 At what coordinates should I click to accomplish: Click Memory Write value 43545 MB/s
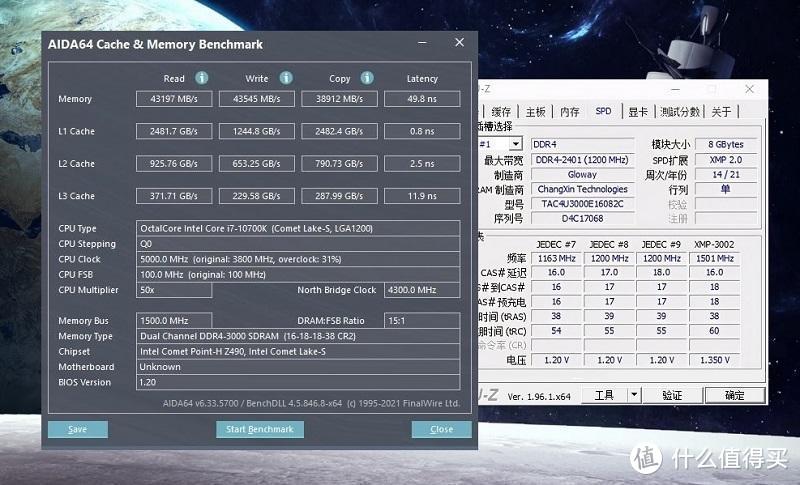(x=257, y=99)
